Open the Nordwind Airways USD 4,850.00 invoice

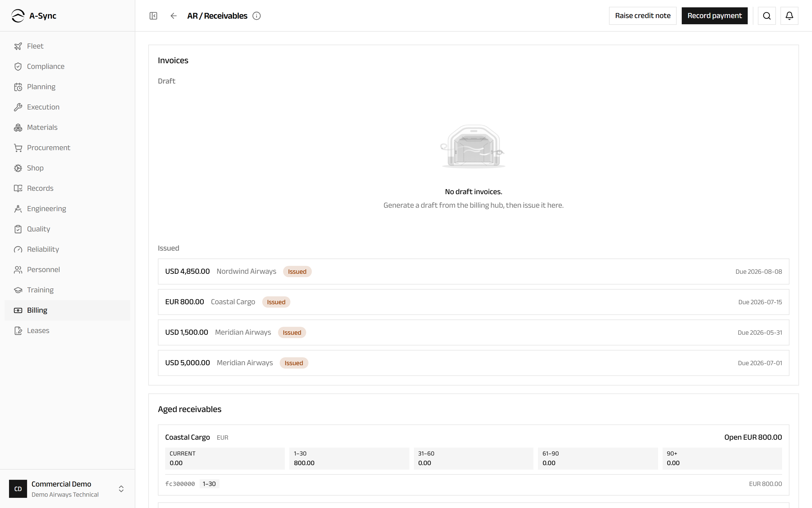473,271
